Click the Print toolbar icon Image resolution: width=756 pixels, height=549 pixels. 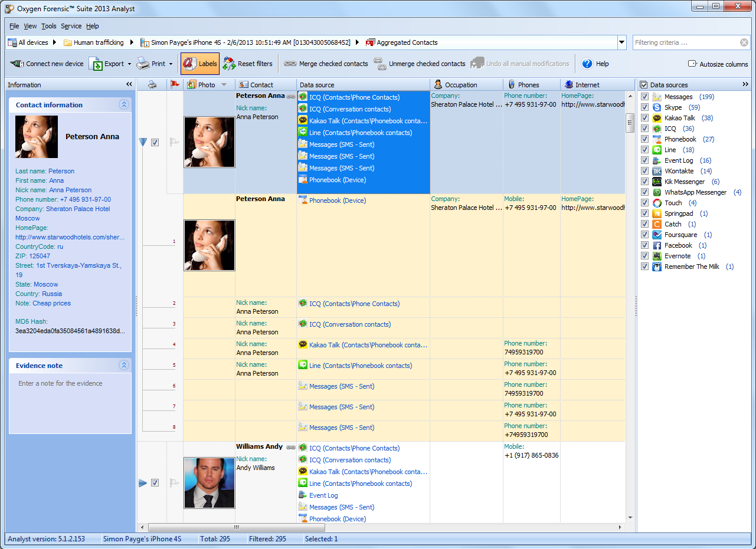coord(143,64)
